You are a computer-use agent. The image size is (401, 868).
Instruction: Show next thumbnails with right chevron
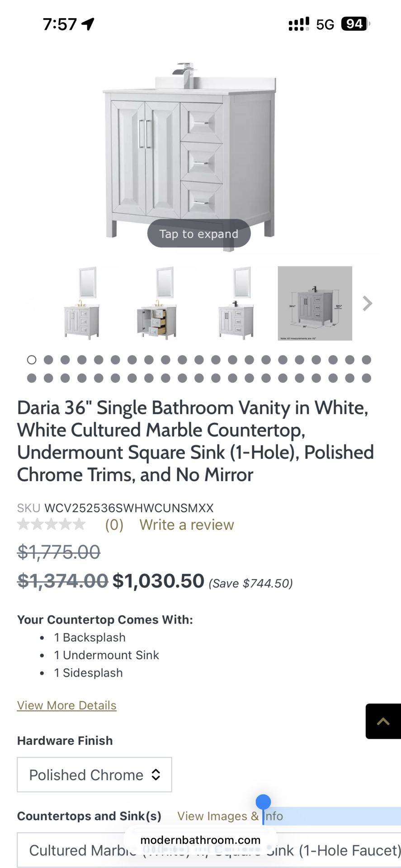(367, 303)
